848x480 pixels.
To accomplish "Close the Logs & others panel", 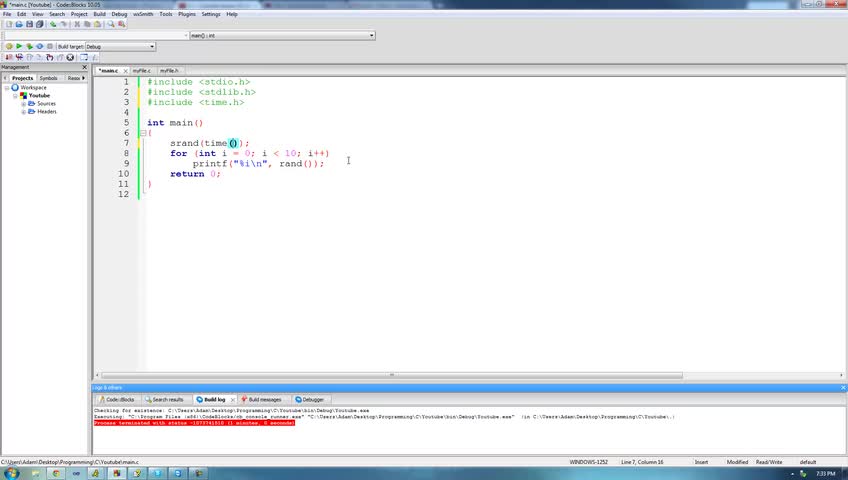I will pos(843,388).
